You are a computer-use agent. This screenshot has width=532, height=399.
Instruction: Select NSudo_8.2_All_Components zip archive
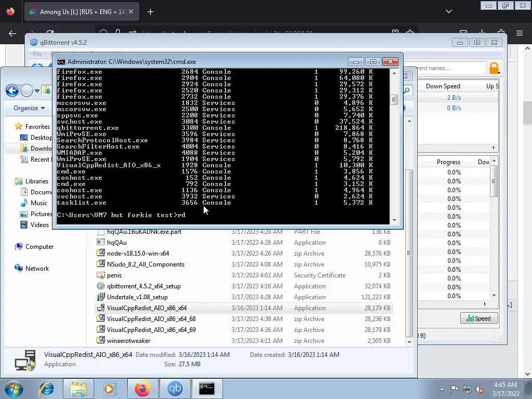[244, 264]
